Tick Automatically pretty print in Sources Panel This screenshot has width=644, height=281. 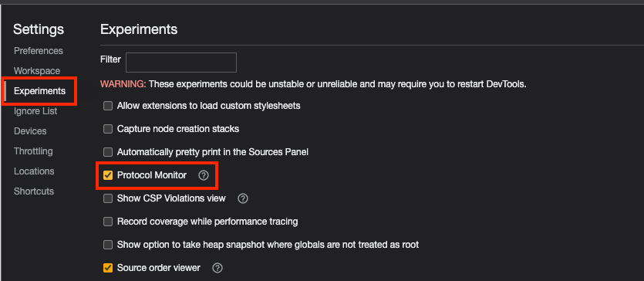click(108, 152)
